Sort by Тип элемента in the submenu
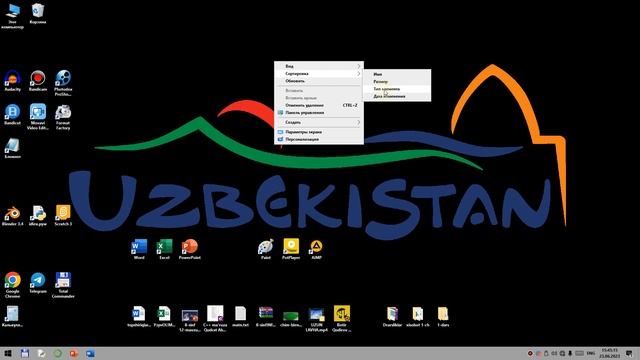This screenshot has width=640, height=360. pos(397,89)
